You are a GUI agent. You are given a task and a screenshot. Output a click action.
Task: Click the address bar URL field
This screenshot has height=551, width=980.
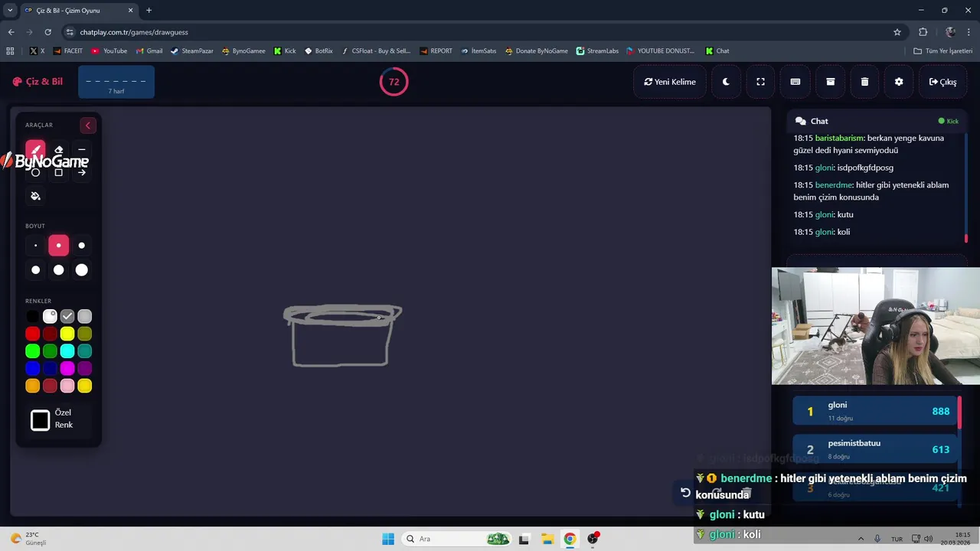pyautogui.click(x=475, y=32)
